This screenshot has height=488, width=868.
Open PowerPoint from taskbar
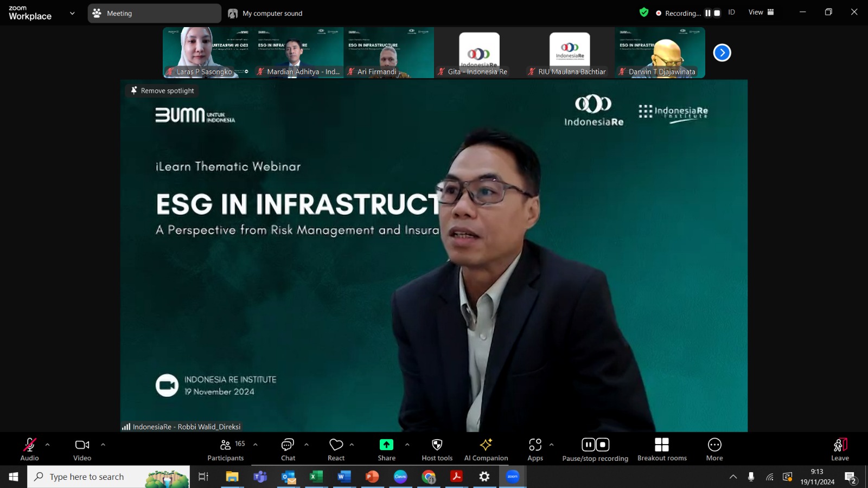pyautogui.click(x=372, y=477)
